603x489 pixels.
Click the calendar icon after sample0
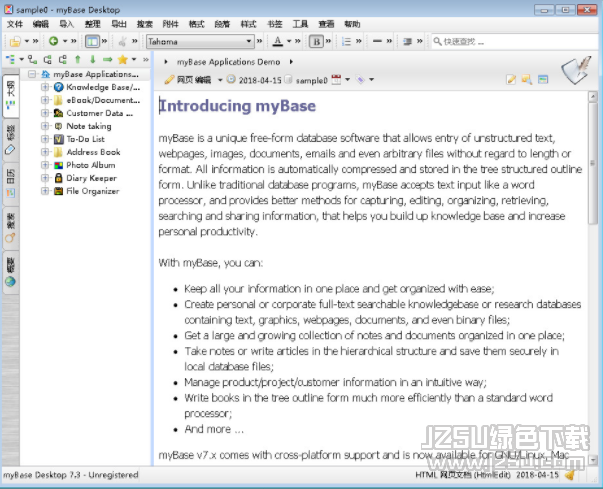[336, 80]
